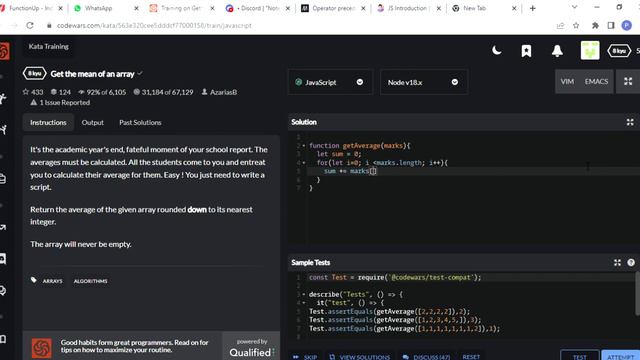Open DISCUSS (47) link
The width and height of the screenshot is (640, 360).
[x=426, y=357]
